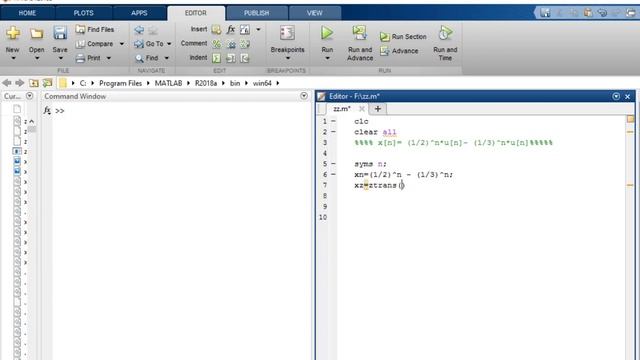Image resolution: width=640 pixels, height=360 pixels.
Task: Wrap comments using the third Comment icon
Action: (x=245, y=44)
